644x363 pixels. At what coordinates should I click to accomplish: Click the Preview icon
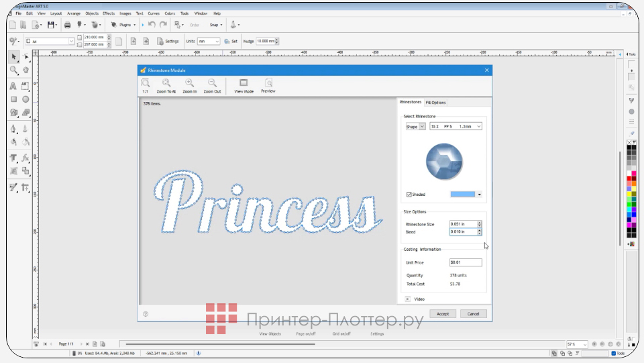[268, 83]
